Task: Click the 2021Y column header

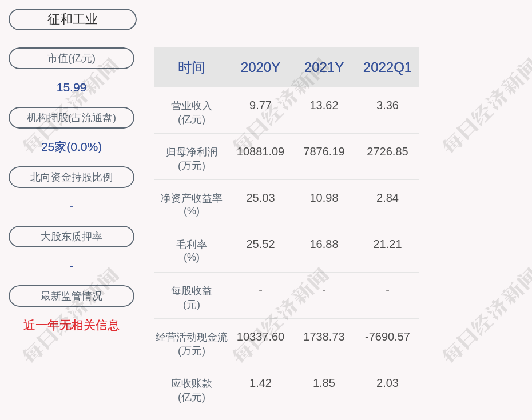Action: point(324,67)
